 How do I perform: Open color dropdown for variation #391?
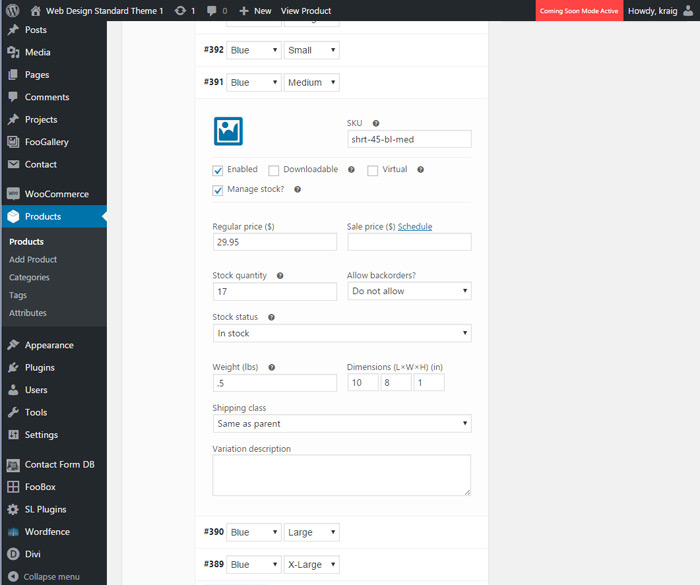[254, 82]
